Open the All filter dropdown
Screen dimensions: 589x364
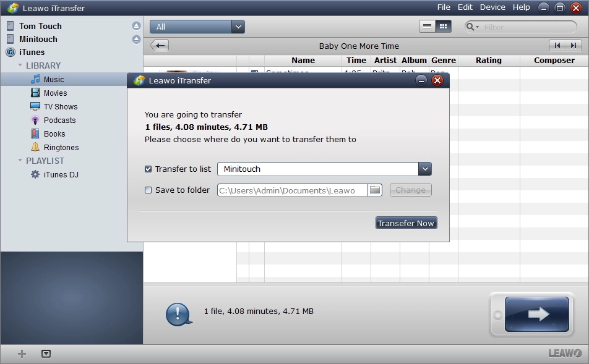(238, 27)
